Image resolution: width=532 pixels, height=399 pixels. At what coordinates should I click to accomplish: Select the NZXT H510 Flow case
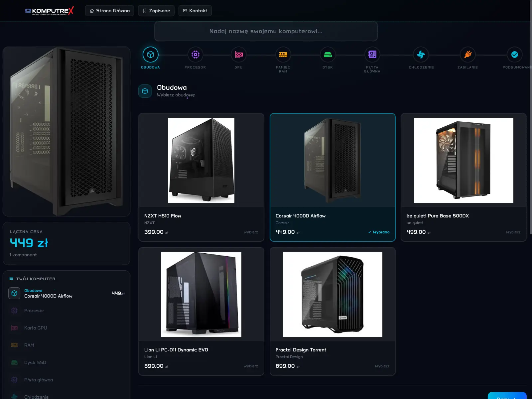(250, 232)
